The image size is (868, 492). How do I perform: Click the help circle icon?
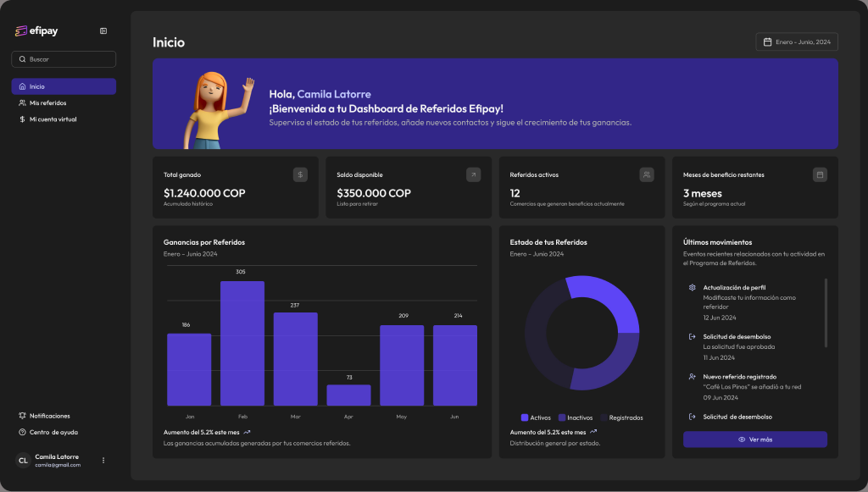point(23,432)
